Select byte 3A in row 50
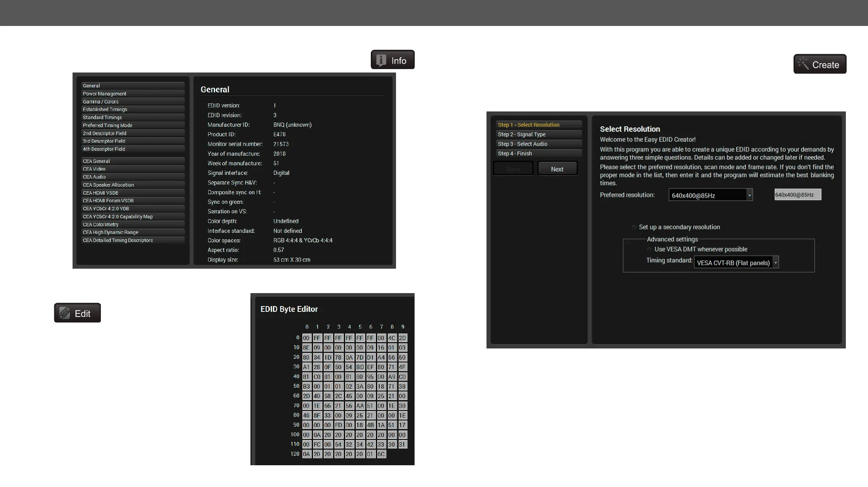This screenshot has height=487, width=868. click(360, 386)
